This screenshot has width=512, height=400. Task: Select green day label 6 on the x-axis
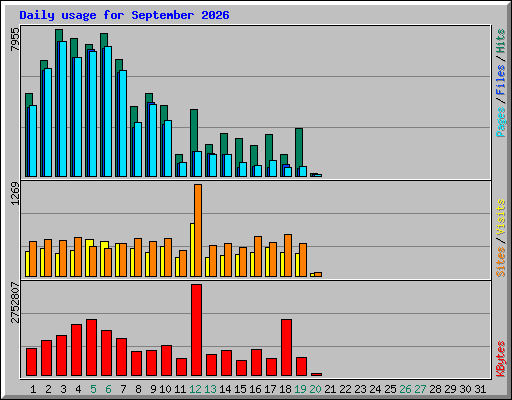point(108,389)
